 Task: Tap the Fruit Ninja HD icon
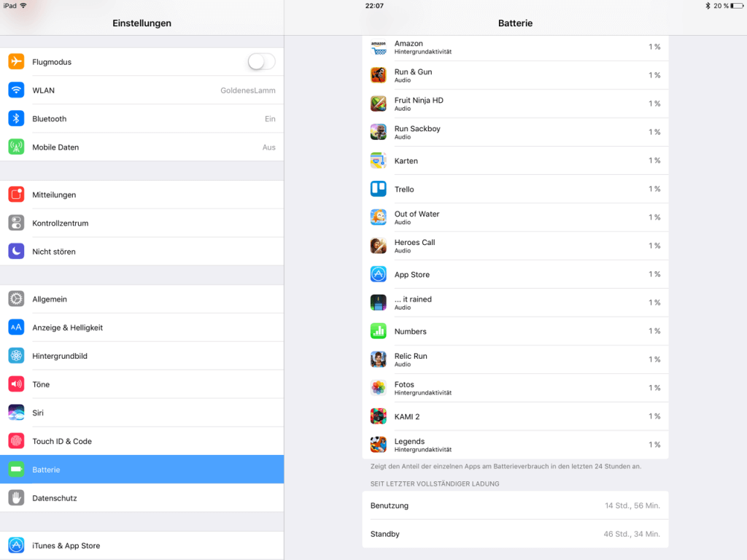click(x=378, y=104)
